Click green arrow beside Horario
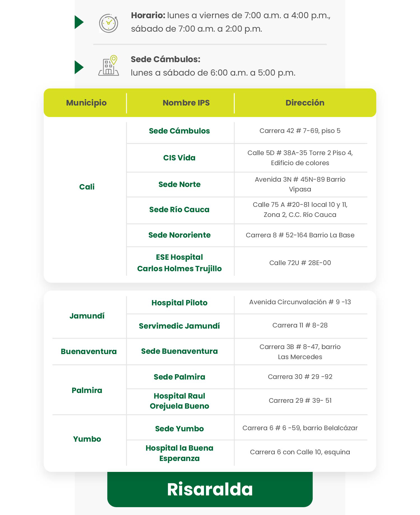The width and height of the screenshot is (420, 515). pos(79,22)
